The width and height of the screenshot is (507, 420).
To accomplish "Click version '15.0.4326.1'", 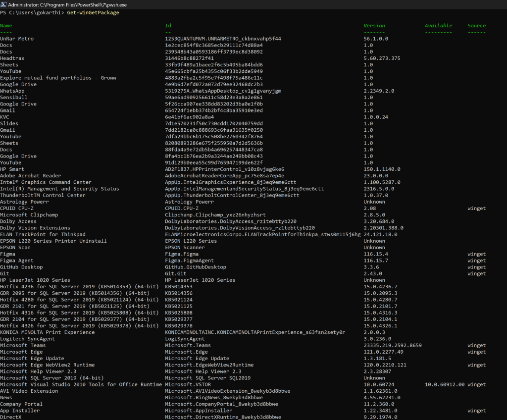I will (x=380, y=326).
